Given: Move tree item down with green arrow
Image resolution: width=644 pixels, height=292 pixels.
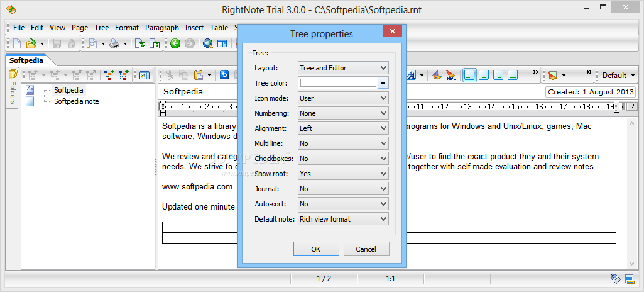Looking at the screenshot, I should point(109,75).
